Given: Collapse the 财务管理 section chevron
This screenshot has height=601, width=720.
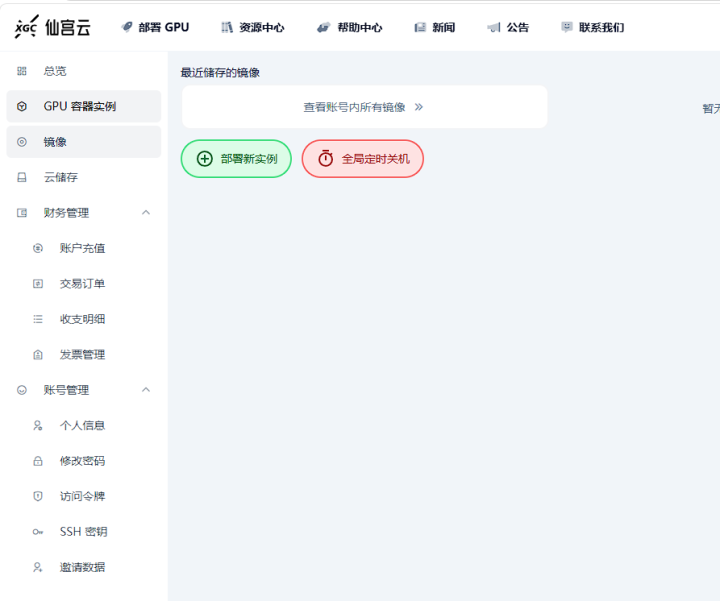Looking at the screenshot, I should 146,213.
